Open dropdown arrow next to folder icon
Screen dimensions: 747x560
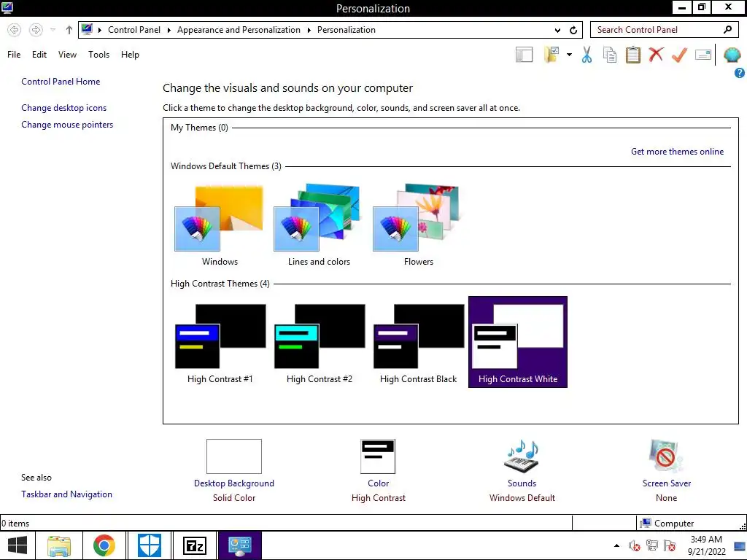pyautogui.click(x=569, y=55)
